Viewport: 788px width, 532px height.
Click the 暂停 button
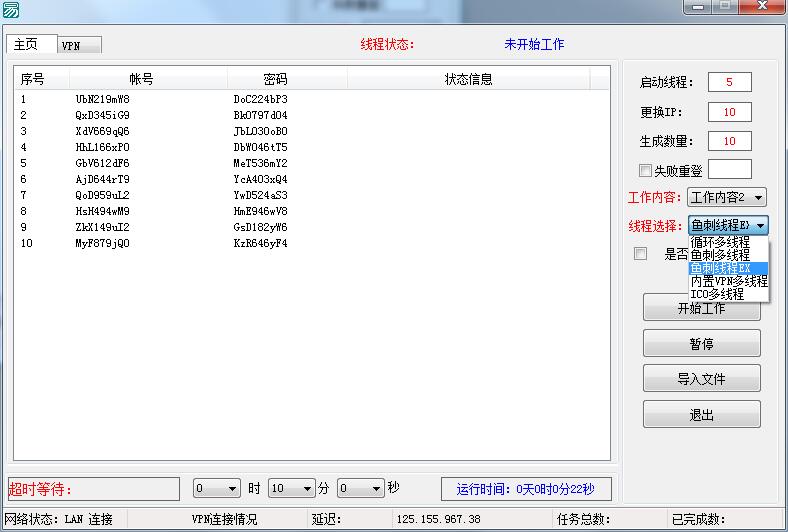tap(701, 344)
